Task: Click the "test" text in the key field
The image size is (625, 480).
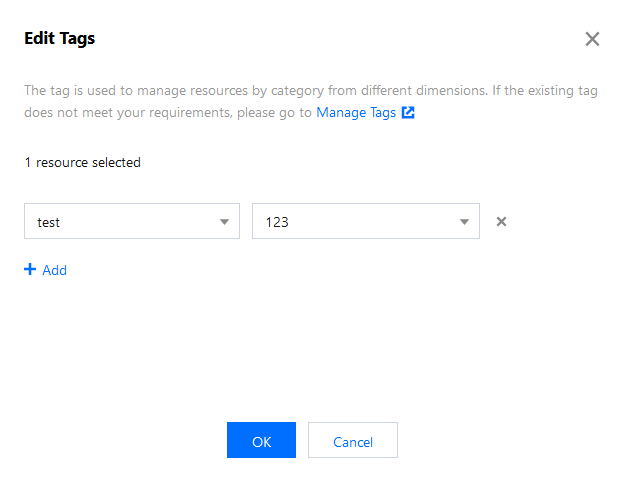Action: pyautogui.click(x=49, y=223)
